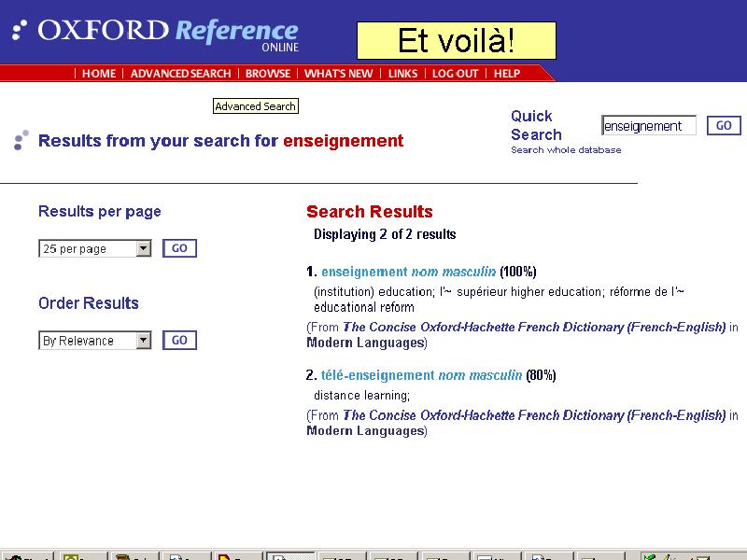
Task: Open the dictionary source link under result 1
Action: tap(534, 328)
